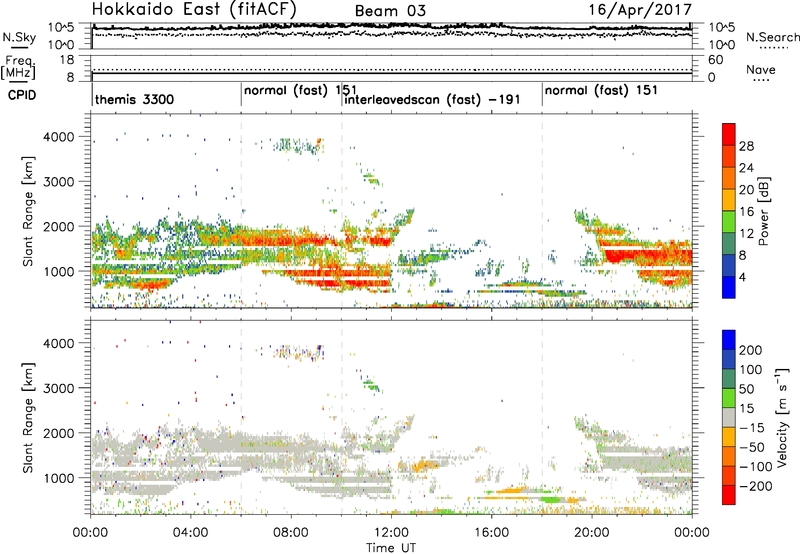
Task: Click the 'Beam 03' label
Action: click(x=390, y=11)
